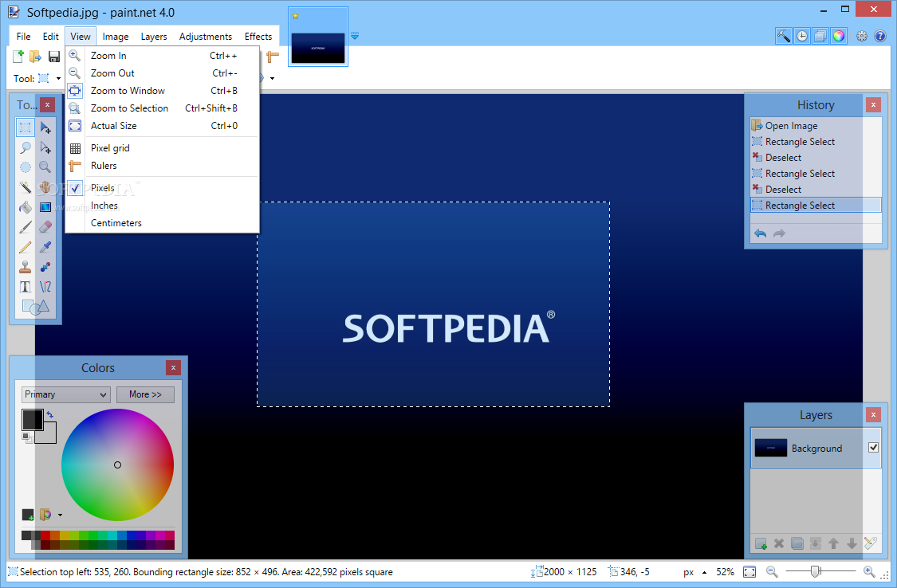The image size is (897, 588).
Task: Select the Recolor tool
Action: tap(45, 267)
